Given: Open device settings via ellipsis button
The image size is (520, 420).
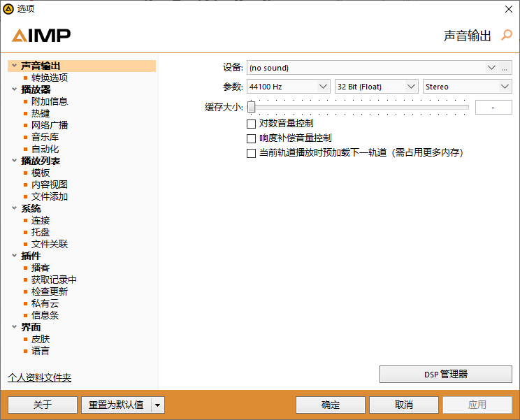Looking at the screenshot, I should 504,68.
